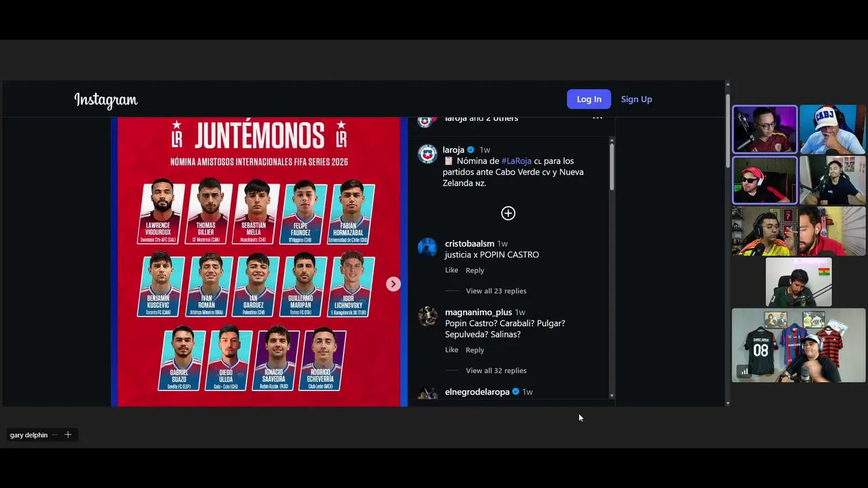
Task: Open the post options three-dot menu
Action: (597, 118)
